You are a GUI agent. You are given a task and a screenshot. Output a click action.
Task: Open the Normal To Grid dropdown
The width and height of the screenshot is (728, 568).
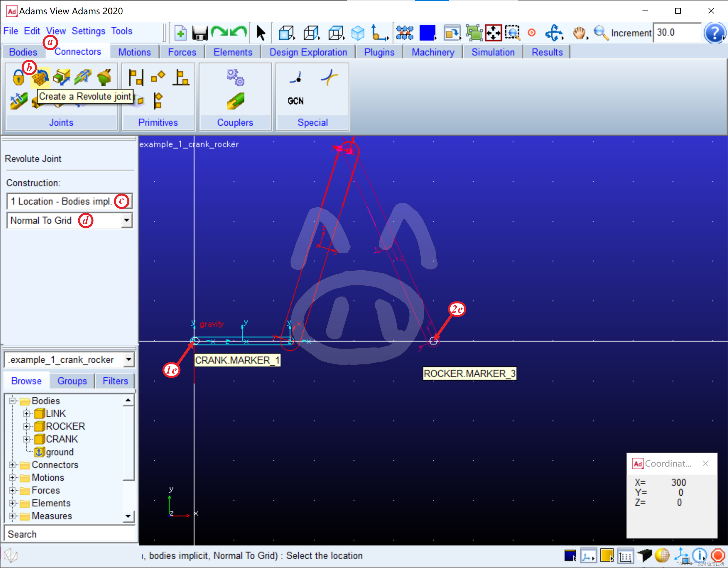coord(126,220)
